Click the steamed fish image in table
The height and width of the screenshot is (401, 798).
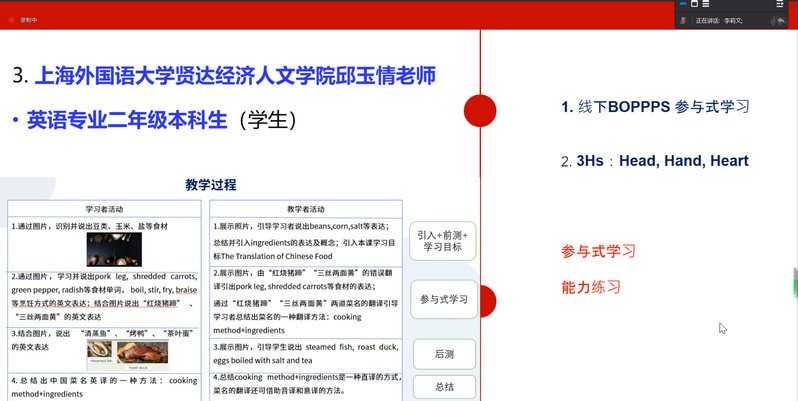click(99, 350)
